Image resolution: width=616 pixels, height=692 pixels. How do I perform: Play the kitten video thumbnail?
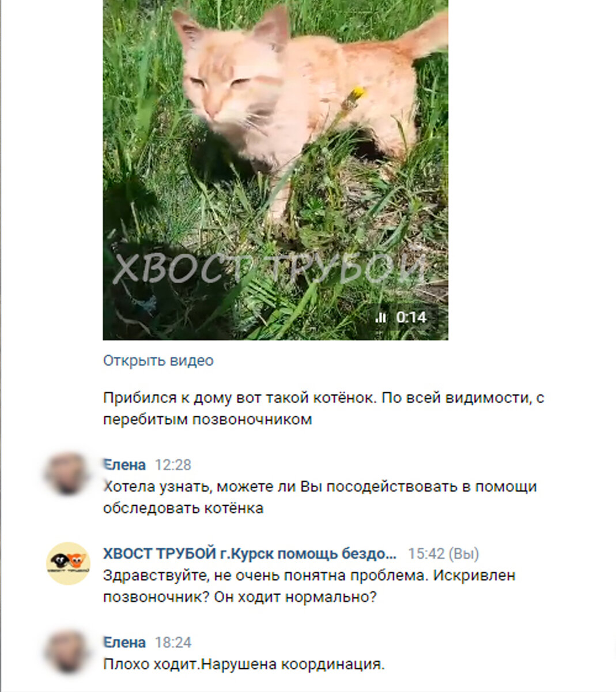(x=275, y=170)
